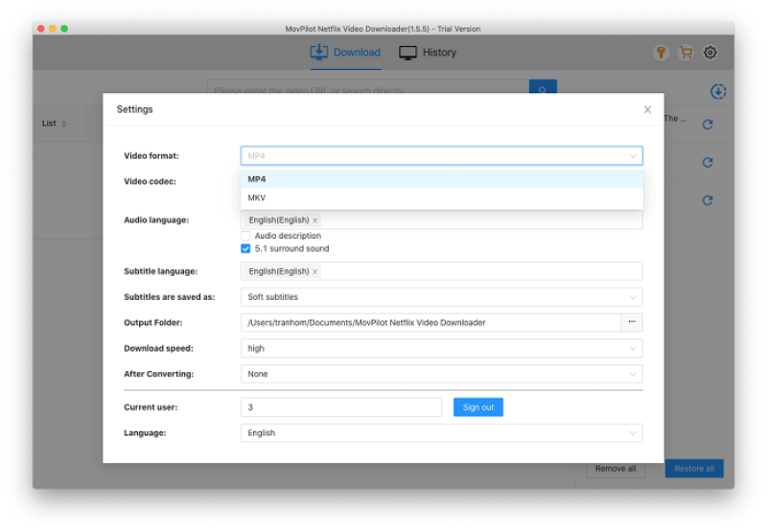The height and width of the screenshot is (532, 767).
Task: Browse output folder with ellipsis button
Action: (x=632, y=323)
